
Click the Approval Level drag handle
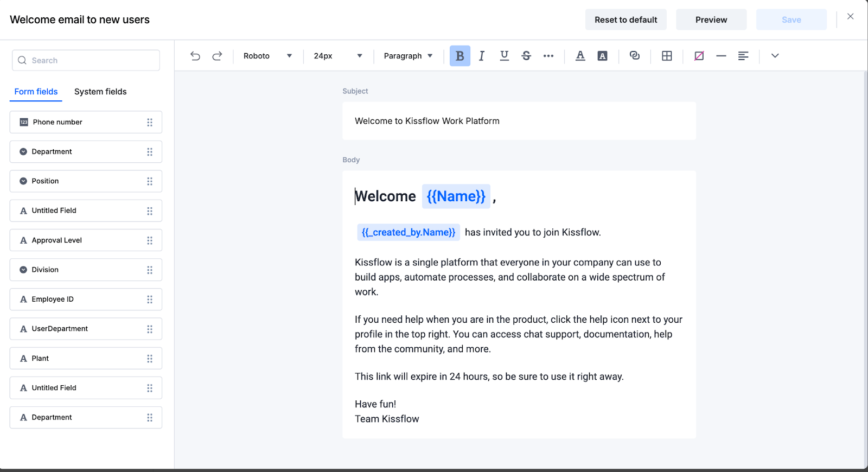tap(150, 240)
